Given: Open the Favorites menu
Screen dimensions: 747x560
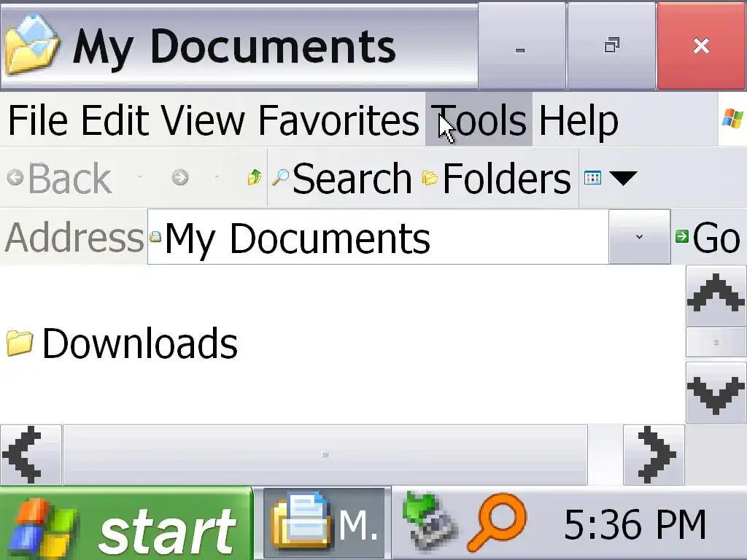Looking at the screenshot, I should pos(338,120).
